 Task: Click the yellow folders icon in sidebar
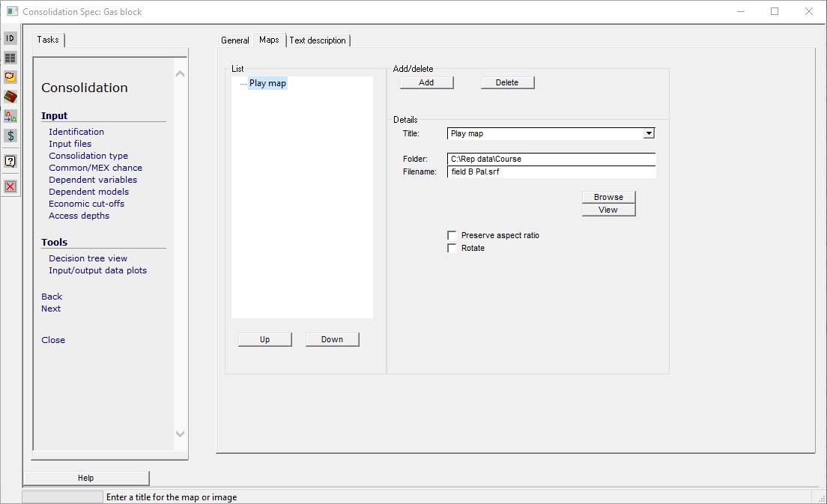(x=10, y=77)
